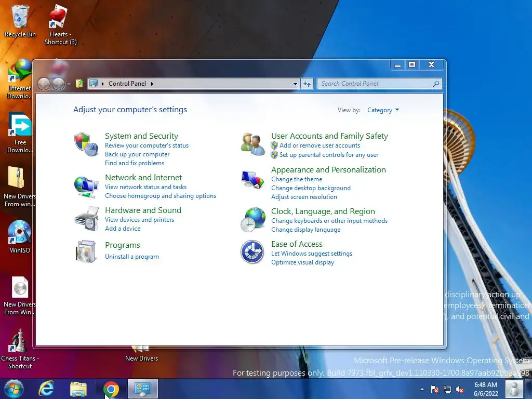The image size is (532, 399).
Task: Open the Network and Internet heading link
Action: (143, 178)
